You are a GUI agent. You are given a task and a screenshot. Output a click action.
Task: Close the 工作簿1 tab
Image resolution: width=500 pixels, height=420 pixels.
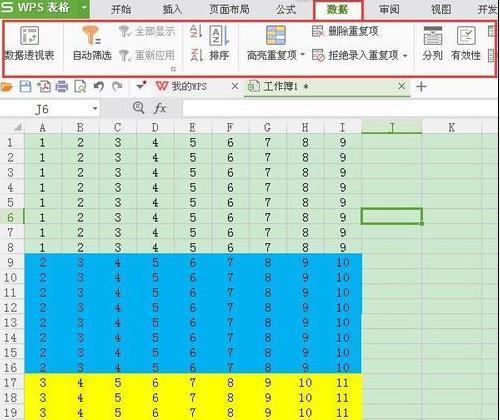point(402,86)
